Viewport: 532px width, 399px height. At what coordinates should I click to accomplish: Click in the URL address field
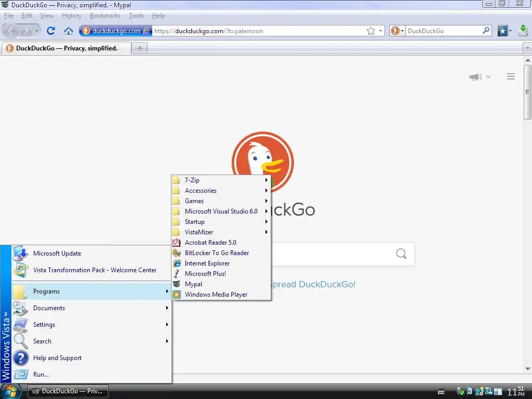click(259, 31)
